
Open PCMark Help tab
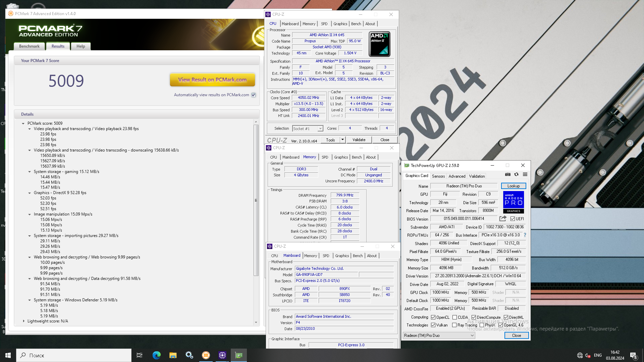[x=80, y=46]
